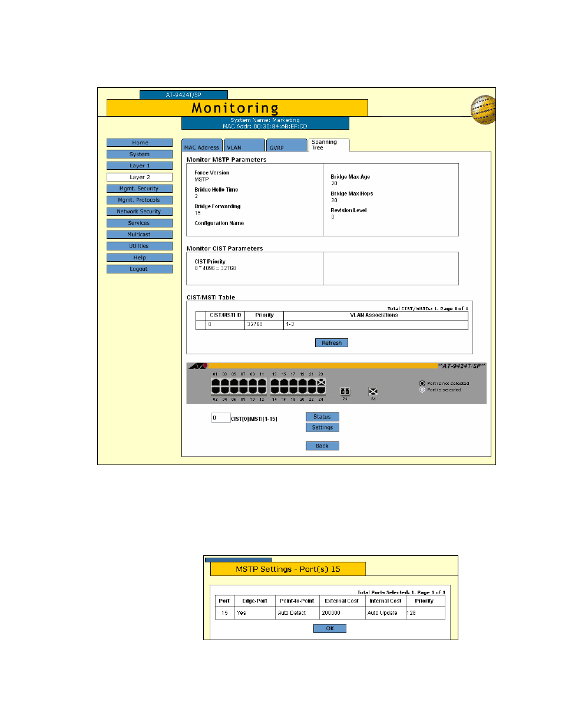Select port 11 on the switch image

click(x=262, y=383)
